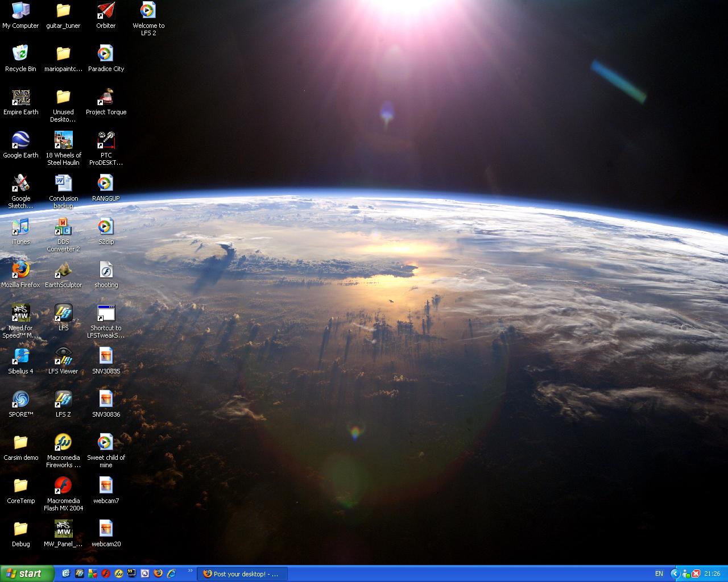Select the Shortcut to LFSTweak icon
Viewport: 728px width, 582px height.
coord(106,321)
